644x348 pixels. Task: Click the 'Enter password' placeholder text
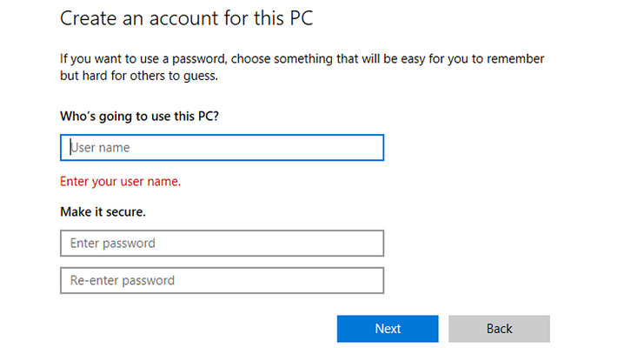(112, 243)
